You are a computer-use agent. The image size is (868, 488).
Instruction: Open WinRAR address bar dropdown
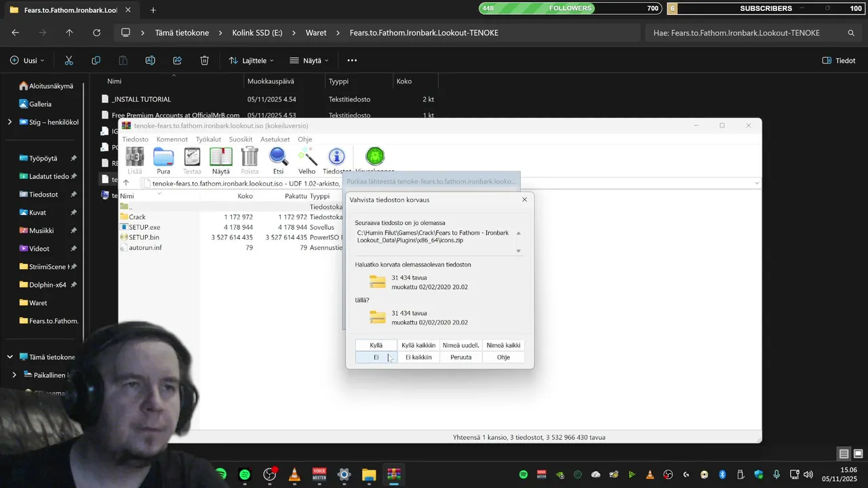[x=757, y=183]
